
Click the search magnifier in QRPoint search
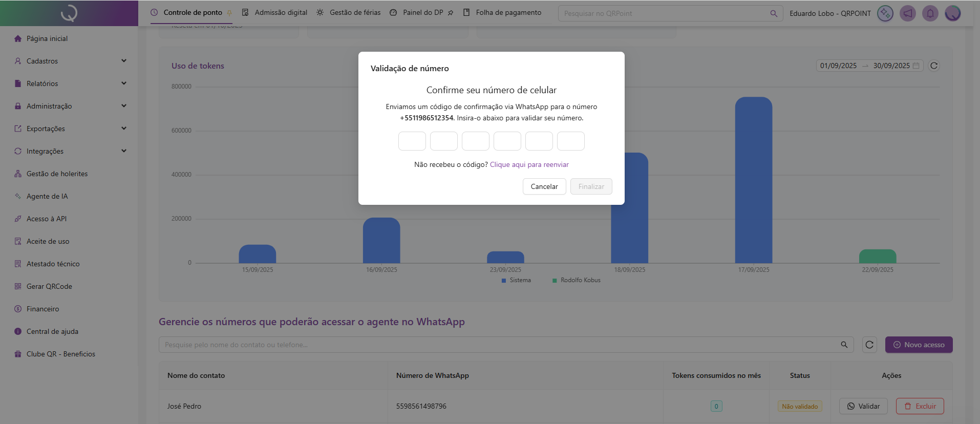[x=774, y=13]
